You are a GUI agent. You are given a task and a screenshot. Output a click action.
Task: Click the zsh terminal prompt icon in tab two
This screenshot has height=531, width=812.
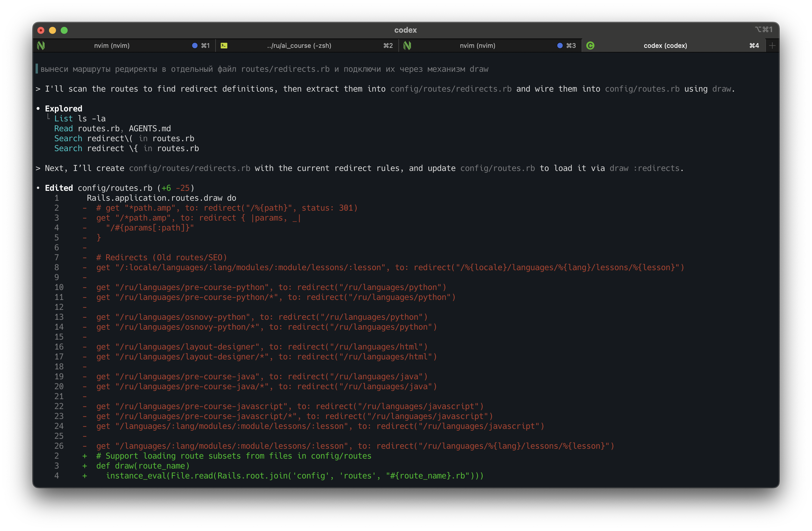(224, 46)
